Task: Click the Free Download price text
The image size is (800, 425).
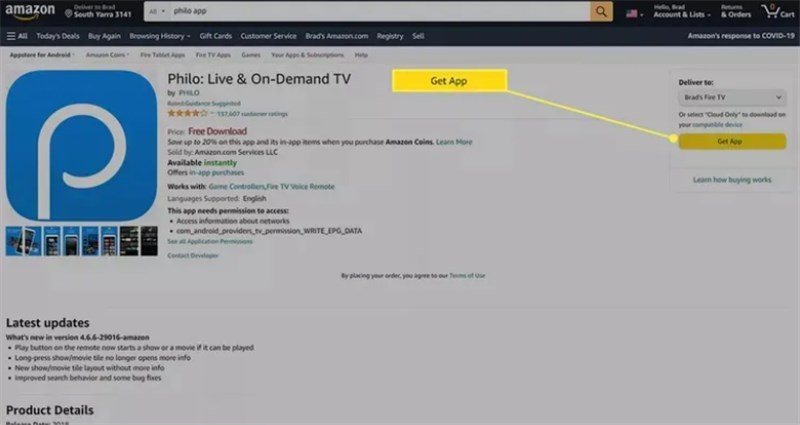Action: pos(217,131)
